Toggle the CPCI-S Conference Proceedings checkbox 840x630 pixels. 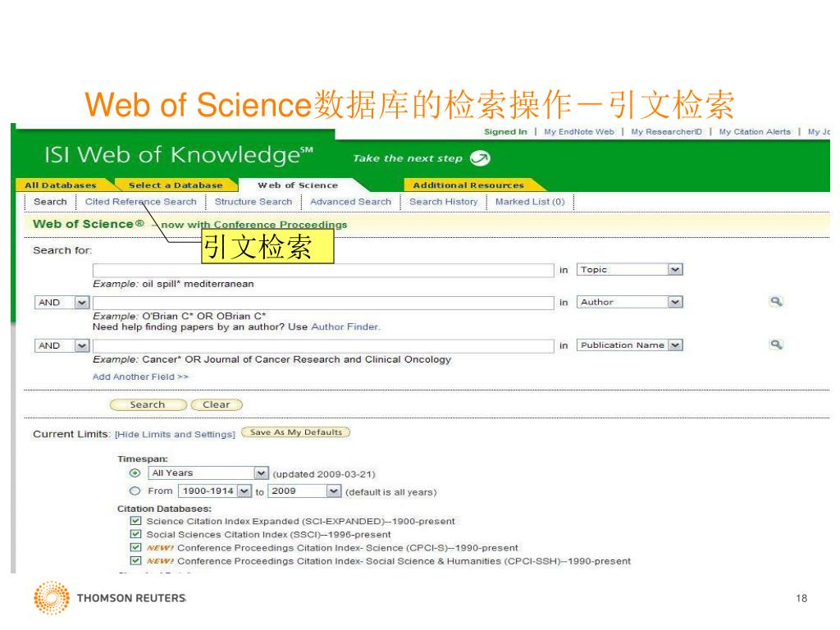pos(135,547)
